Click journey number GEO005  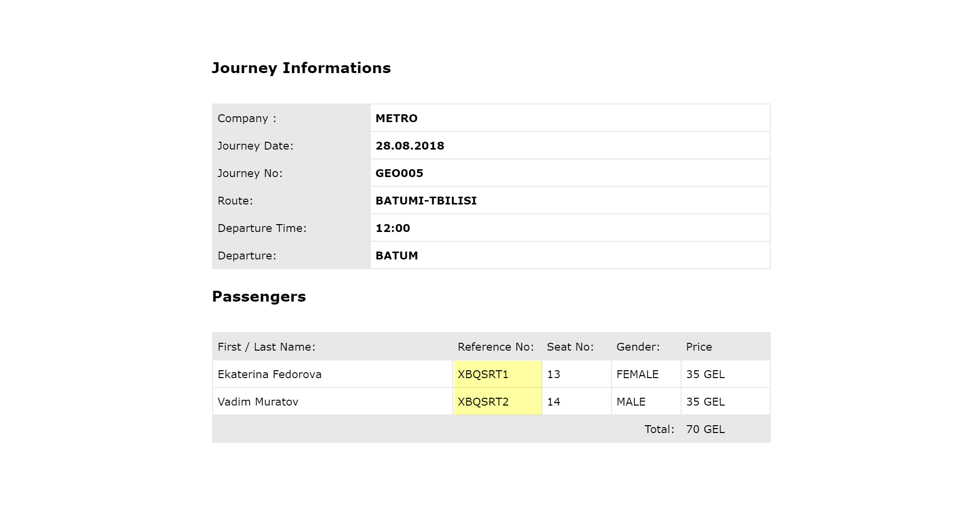pos(399,173)
